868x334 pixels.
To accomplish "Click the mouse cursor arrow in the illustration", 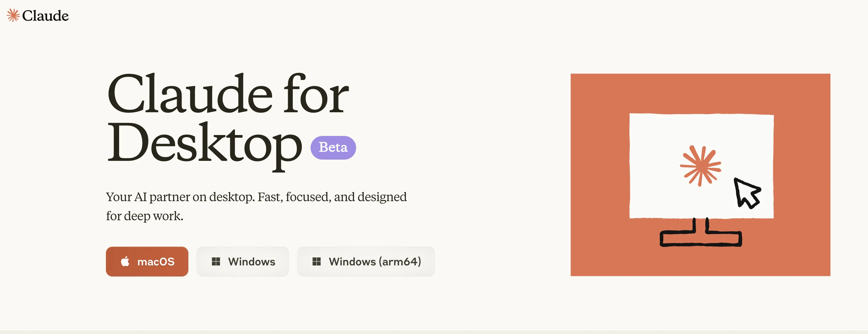I will [746, 193].
